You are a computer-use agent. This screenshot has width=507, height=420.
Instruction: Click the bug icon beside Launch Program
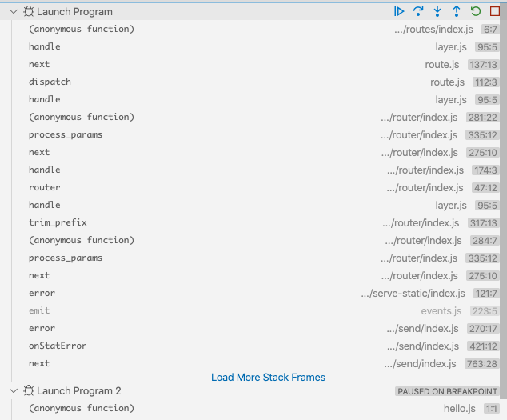tap(28, 12)
